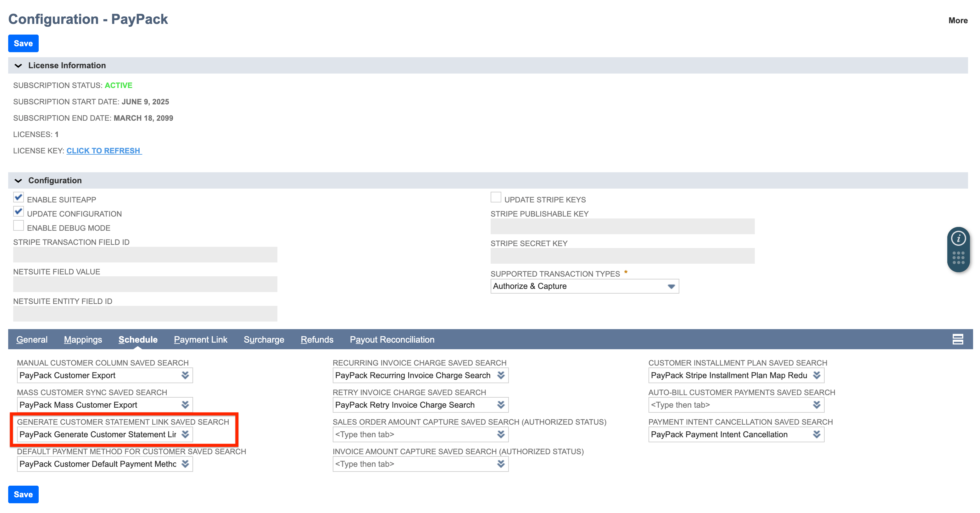Click the Save button at the top
The height and width of the screenshot is (513, 980).
click(x=23, y=43)
